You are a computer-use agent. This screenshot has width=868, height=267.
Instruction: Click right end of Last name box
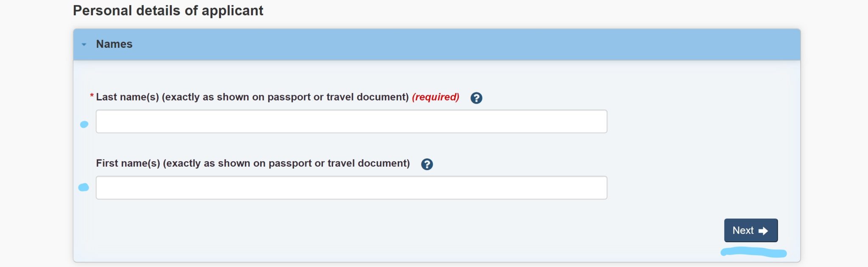click(598, 122)
